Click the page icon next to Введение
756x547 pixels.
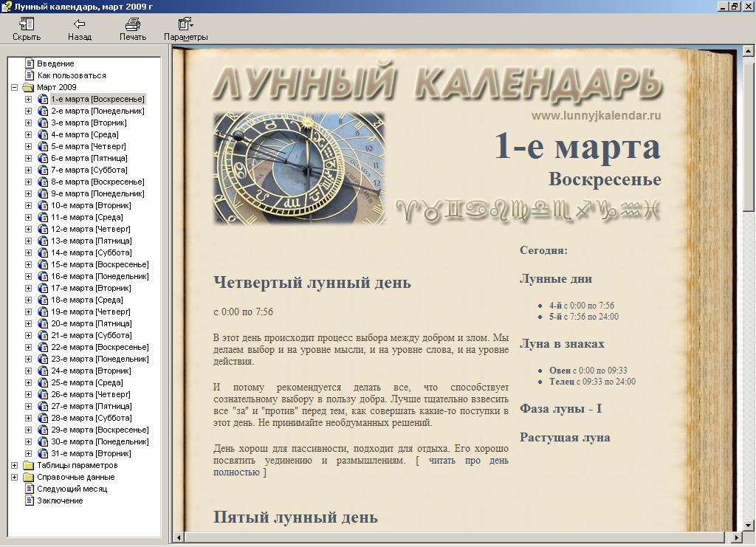pyautogui.click(x=30, y=63)
